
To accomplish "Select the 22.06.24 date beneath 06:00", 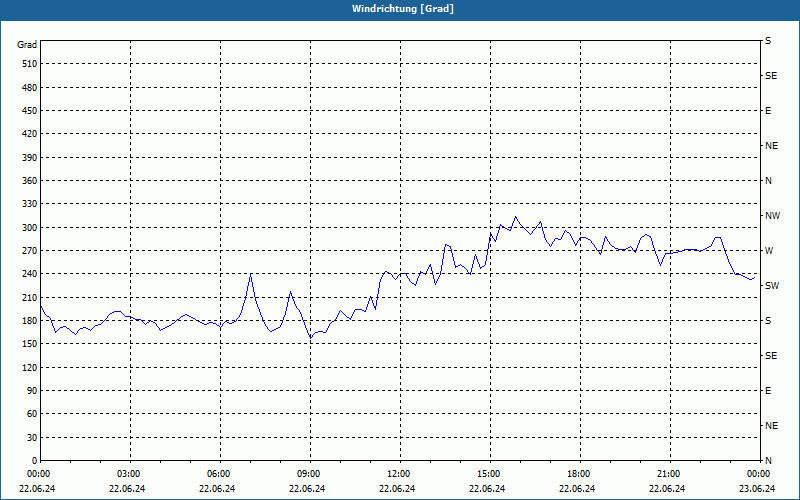I will [x=217, y=489].
